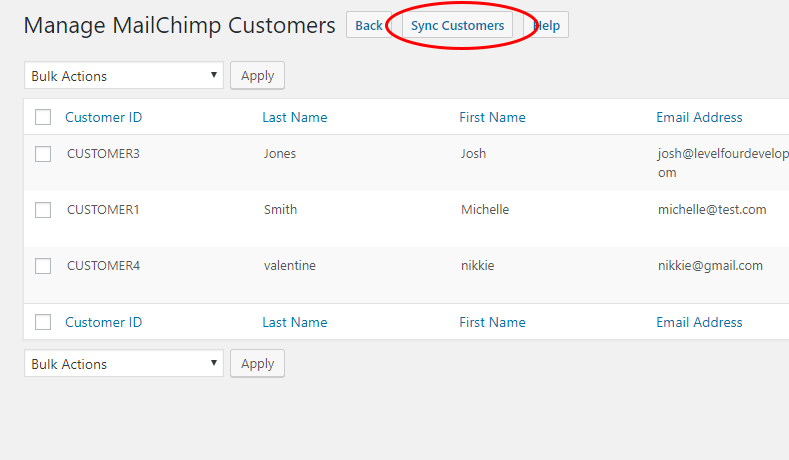The image size is (789, 460).
Task: Open the Help button
Action: [547, 26]
